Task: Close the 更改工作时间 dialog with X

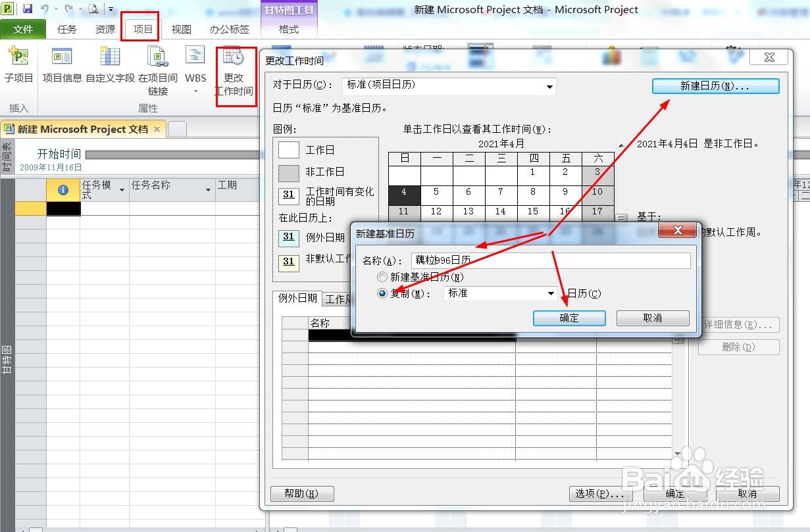Action: pyautogui.click(x=769, y=58)
